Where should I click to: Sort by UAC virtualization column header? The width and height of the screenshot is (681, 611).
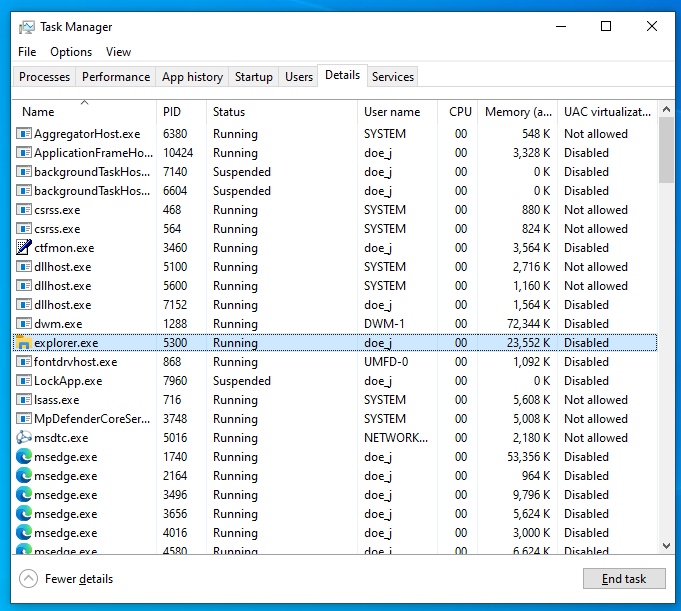point(608,112)
